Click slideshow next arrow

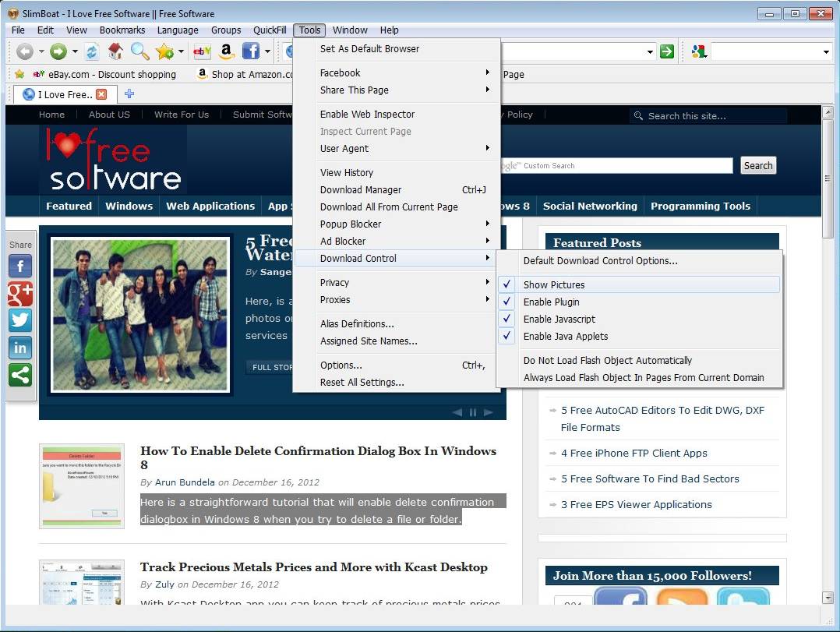click(x=488, y=412)
